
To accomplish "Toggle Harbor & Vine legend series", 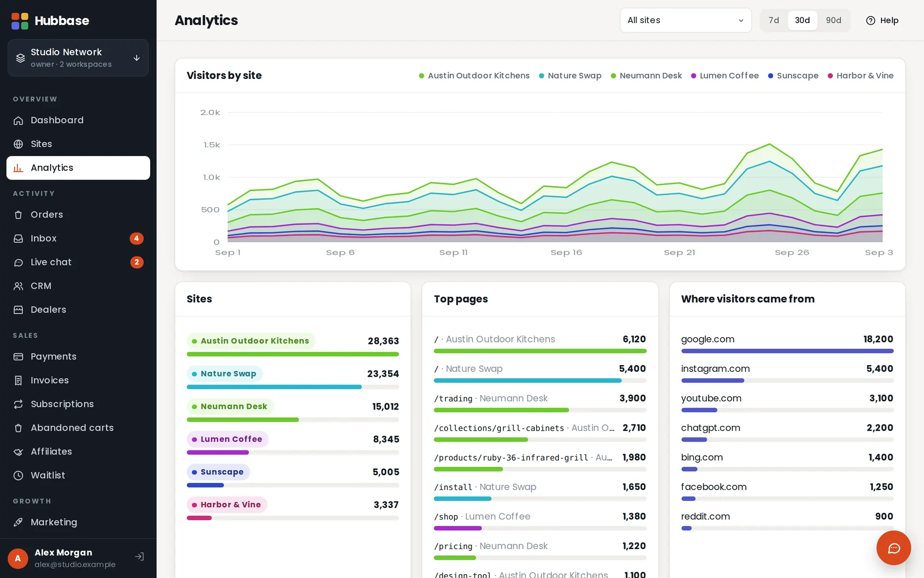I will pos(860,76).
